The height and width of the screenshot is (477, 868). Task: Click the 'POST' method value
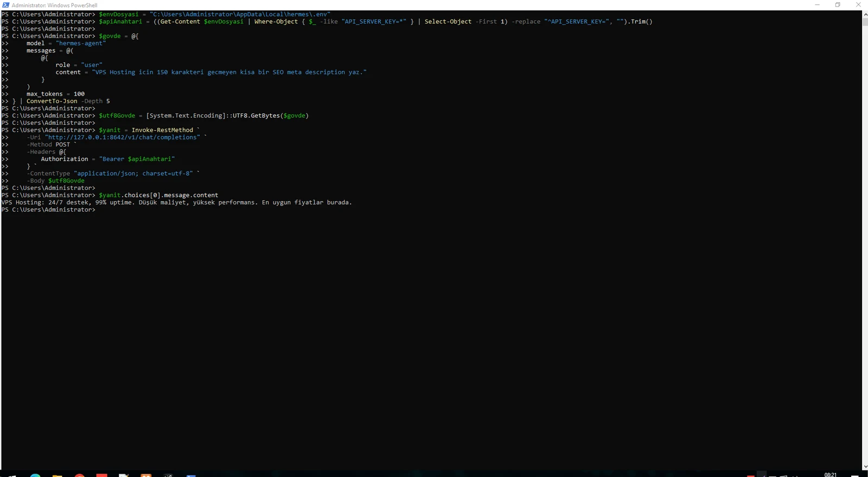pyautogui.click(x=63, y=144)
